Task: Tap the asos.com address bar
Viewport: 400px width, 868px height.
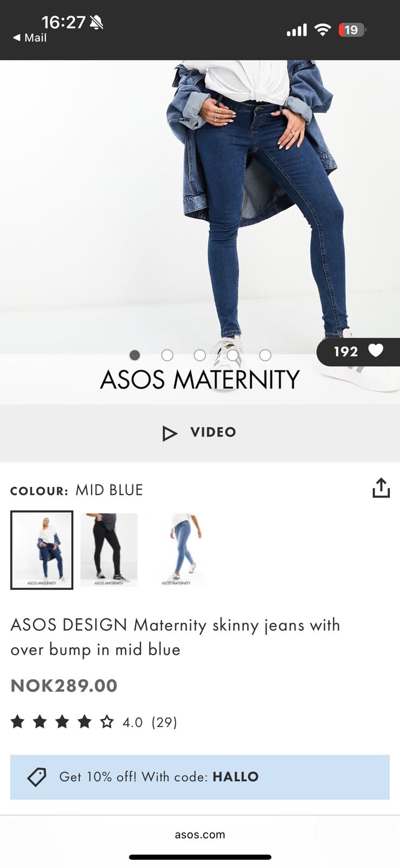Action: pos(200,834)
